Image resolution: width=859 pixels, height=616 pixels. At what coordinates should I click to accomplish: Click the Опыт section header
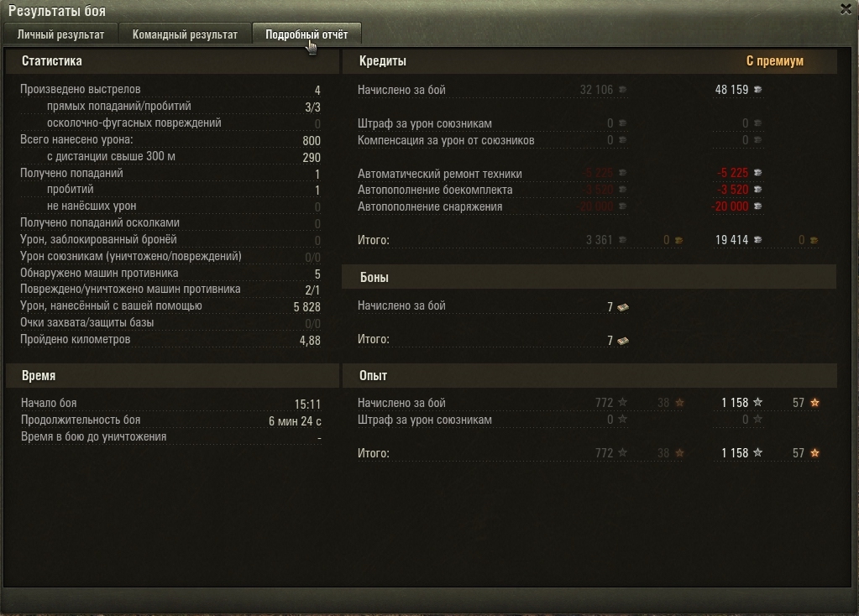(373, 376)
